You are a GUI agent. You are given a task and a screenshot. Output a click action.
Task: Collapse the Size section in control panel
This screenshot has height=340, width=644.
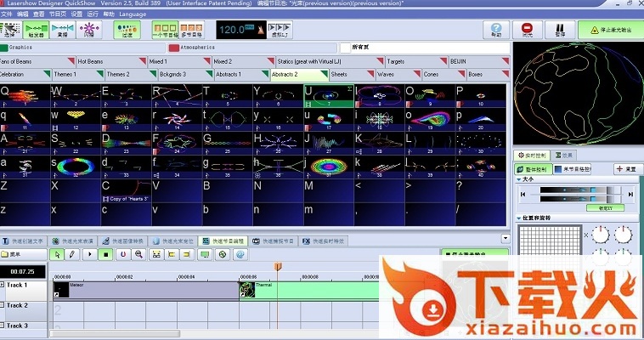[x=519, y=180]
